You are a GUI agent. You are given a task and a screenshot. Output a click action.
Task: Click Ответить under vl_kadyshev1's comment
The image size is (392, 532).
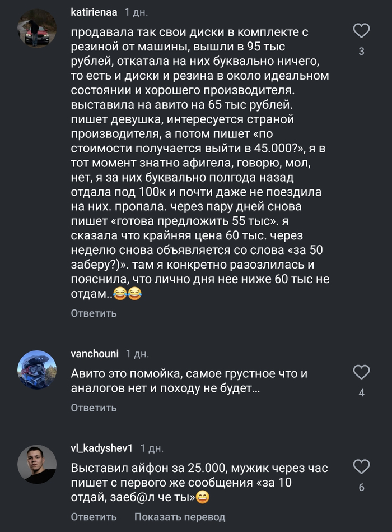click(x=94, y=517)
